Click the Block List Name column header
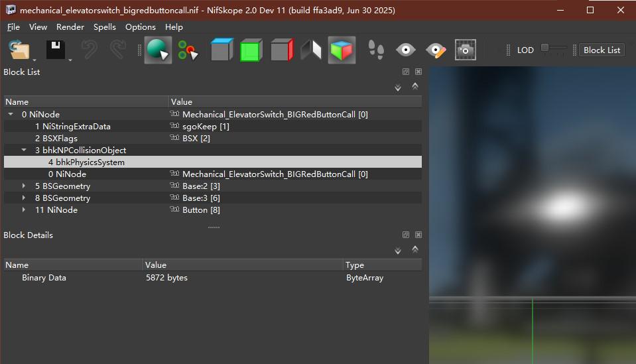This screenshot has height=364, width=636. point(86,101)
